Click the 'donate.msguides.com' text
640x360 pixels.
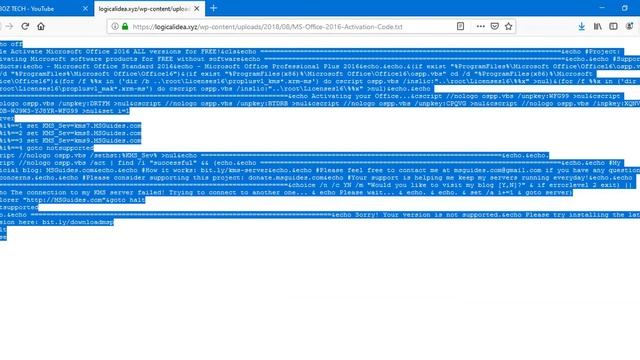[x=287, y=178]
